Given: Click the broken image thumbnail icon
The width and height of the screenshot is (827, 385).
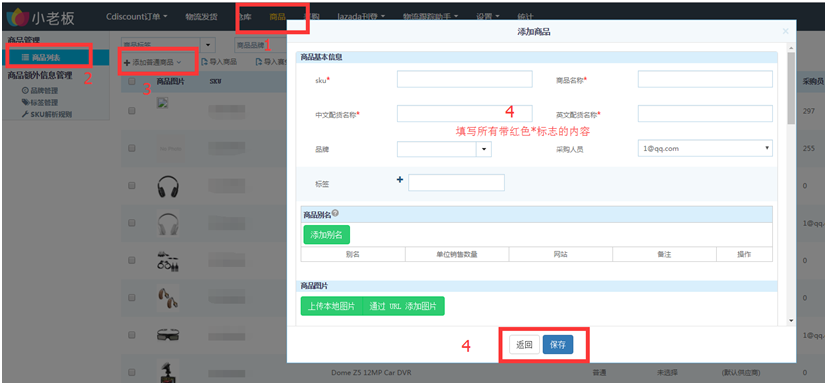Looking at the screenshot, I should [162, 103].
